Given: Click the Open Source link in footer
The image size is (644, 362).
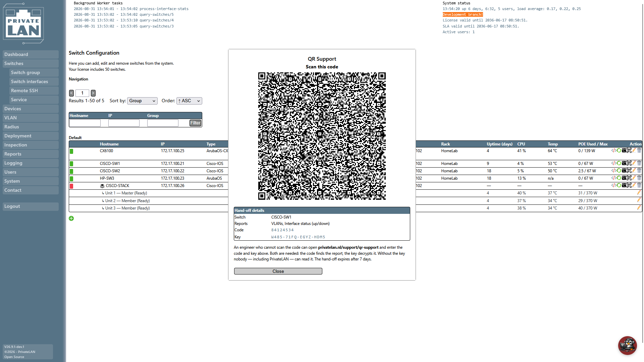Looking at the screenshot, I should coord(14,357).
